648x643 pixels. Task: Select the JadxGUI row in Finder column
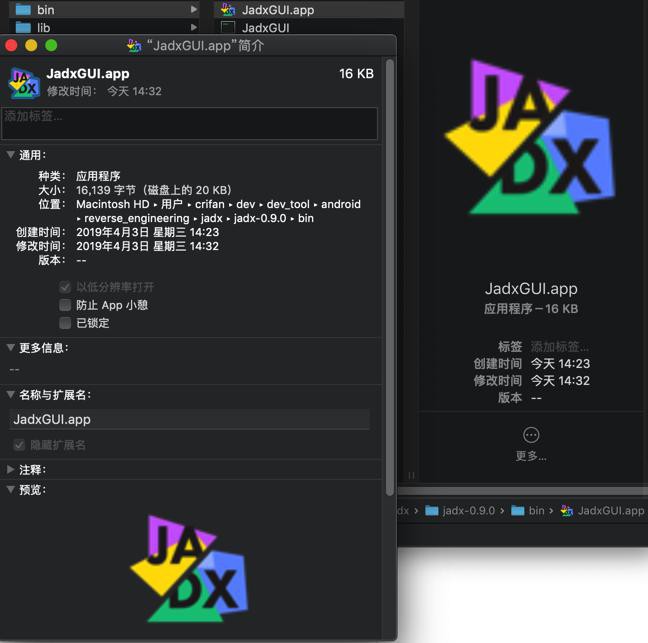coord(309,28)
